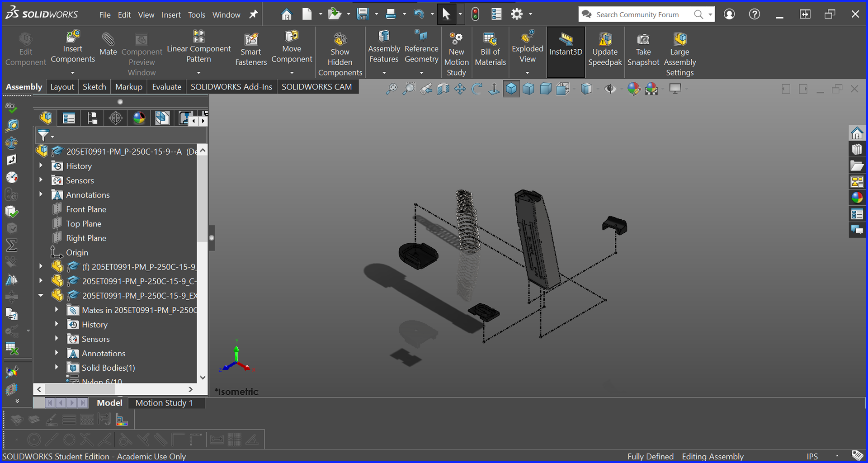Open the File menu

point(105,15)
